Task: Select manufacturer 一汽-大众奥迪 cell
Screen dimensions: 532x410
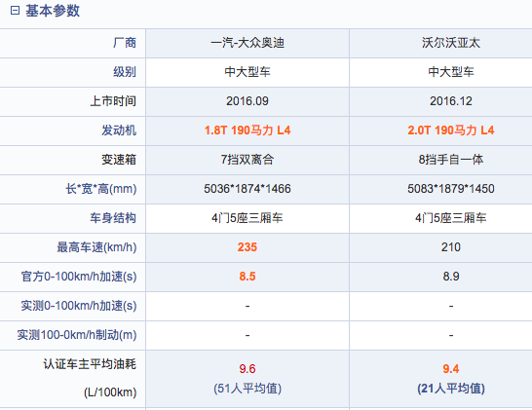Action: [247, 43]
